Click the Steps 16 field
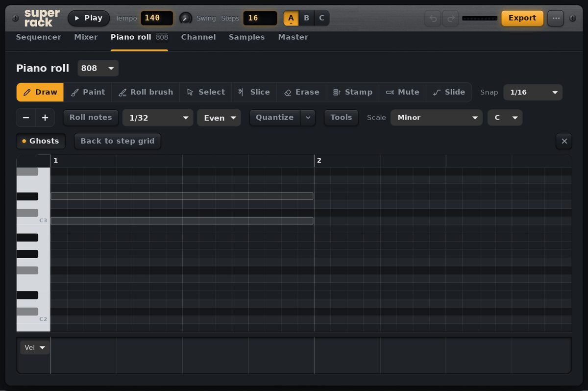The image size is (588, 391). click(260, 18)
